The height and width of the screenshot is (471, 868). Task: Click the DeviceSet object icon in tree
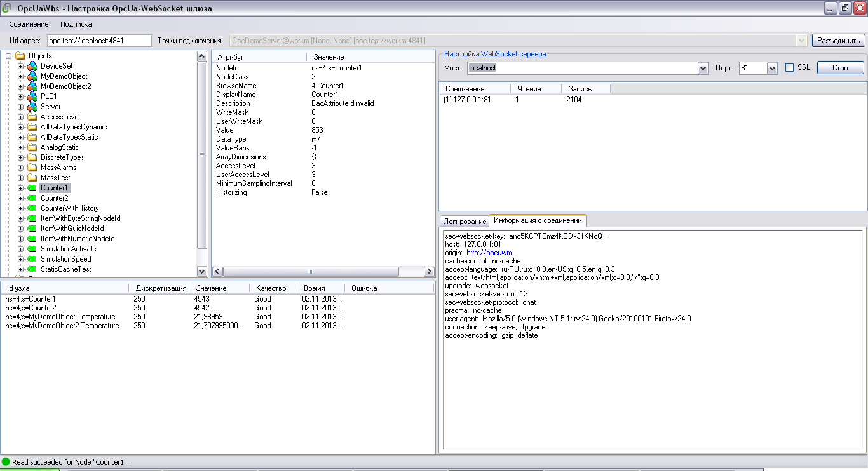tap(32, 66)
